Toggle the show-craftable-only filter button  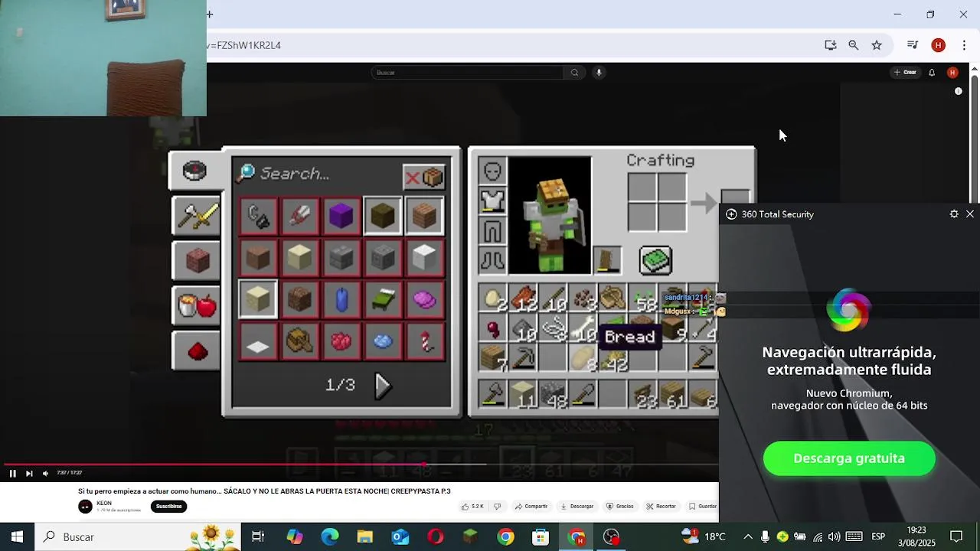[x=424, y=178]
